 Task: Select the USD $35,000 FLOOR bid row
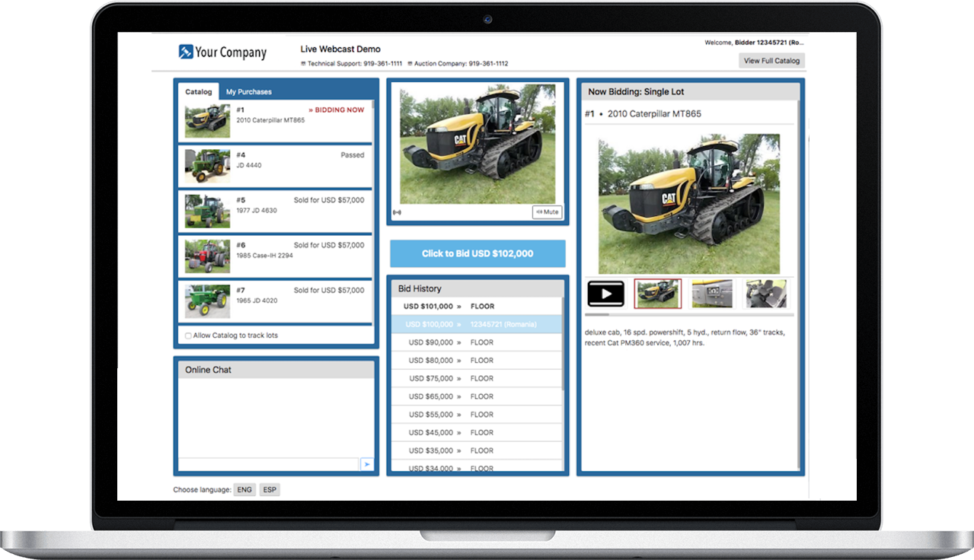tap(477, 450)
